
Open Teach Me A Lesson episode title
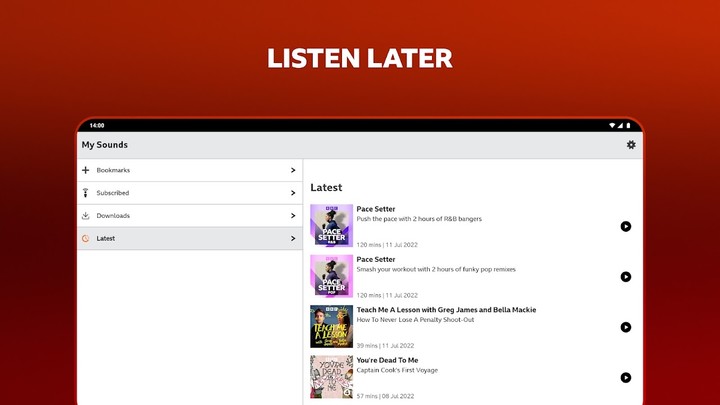[446, 310]
